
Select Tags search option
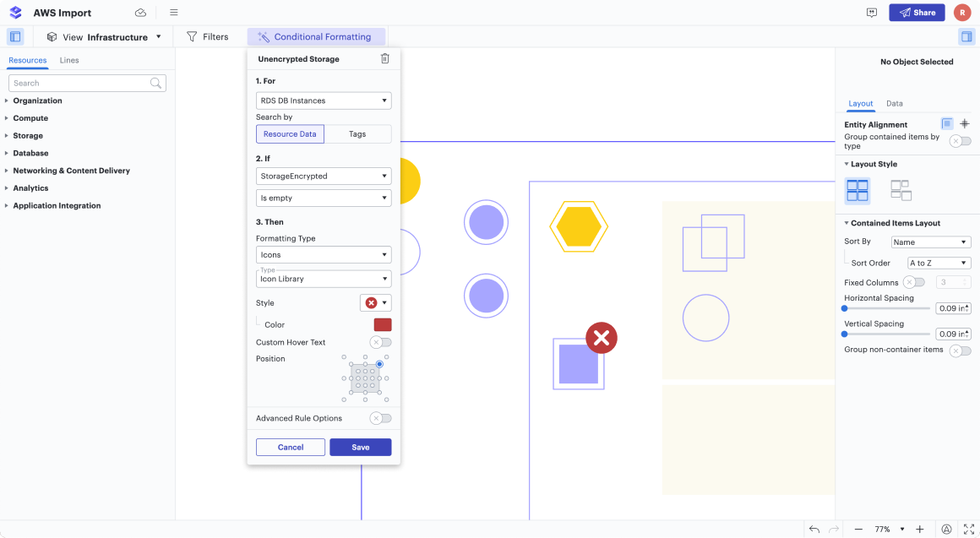357,133
